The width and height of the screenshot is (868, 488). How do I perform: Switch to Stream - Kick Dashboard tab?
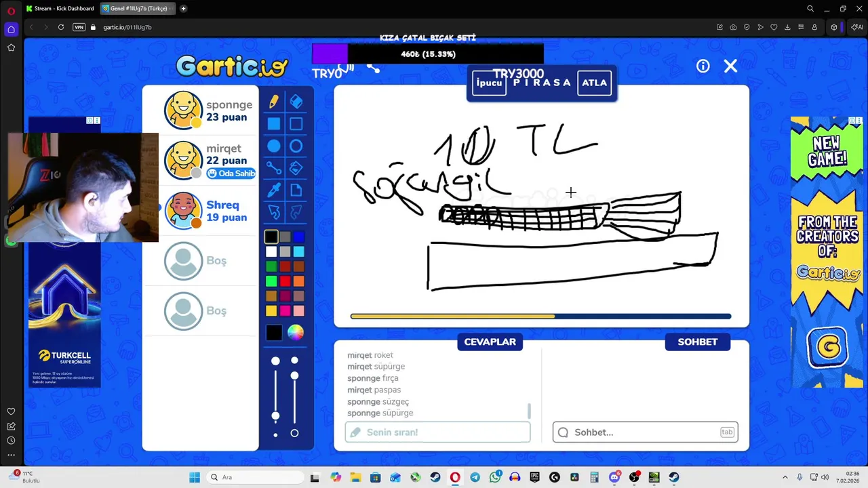(x=60, y=9)
